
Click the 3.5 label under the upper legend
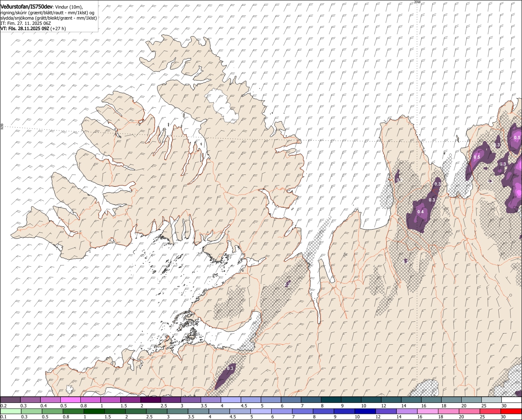[204, 406]
